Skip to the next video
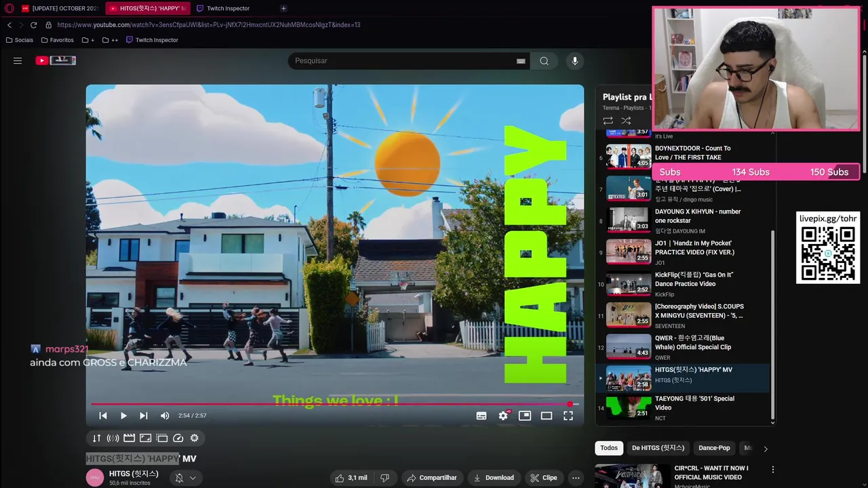This screenshot has width=868, height=488. click(x=144, y=415)
